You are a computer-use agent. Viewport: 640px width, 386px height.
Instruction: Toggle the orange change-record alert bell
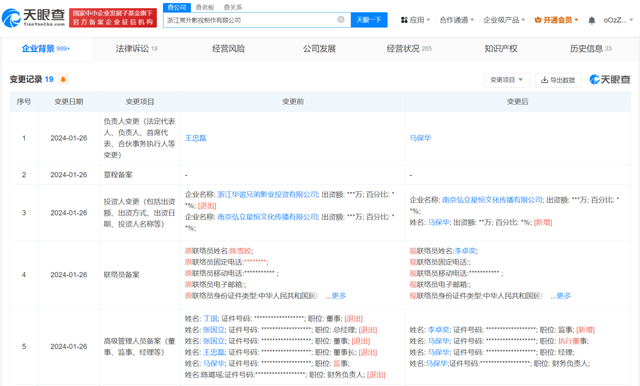tap(63, 79)
